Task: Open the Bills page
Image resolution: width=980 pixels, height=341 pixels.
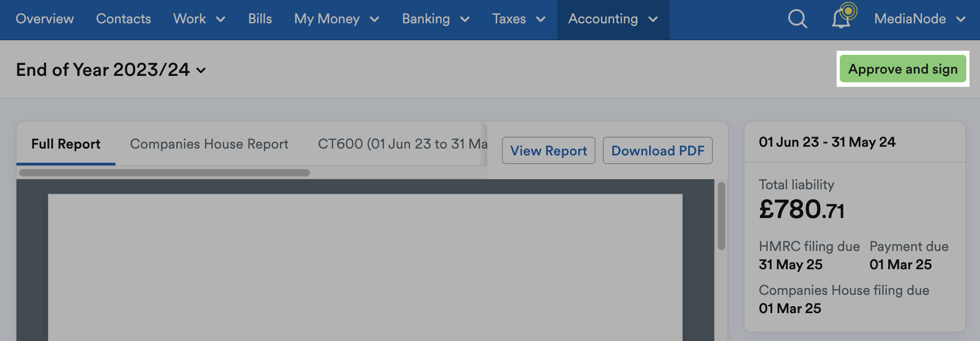Action: click(260, 19)
